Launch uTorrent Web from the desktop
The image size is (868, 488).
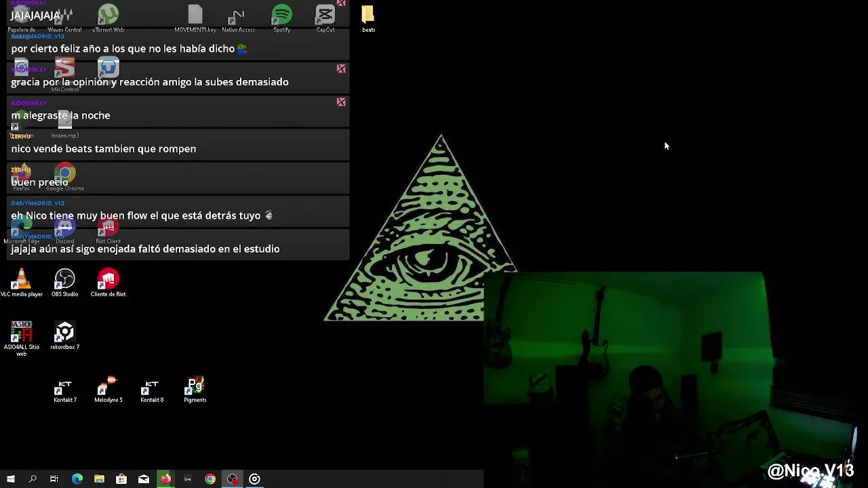(x=108, y=18)
